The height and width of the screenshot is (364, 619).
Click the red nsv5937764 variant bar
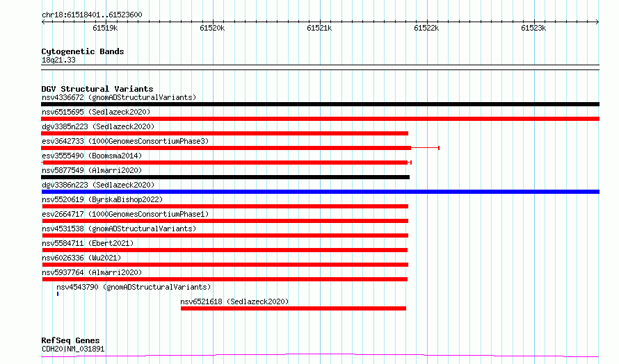pos(225,279)
